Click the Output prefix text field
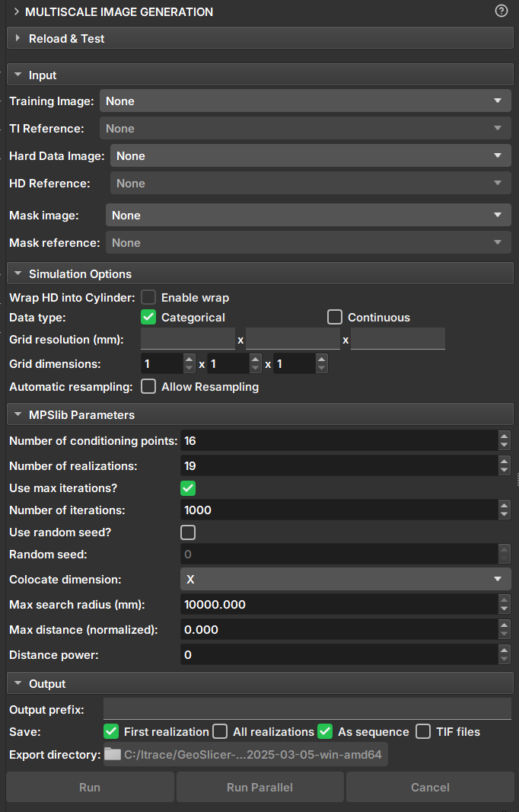The image size is (519, 812). tap(307, 709)
